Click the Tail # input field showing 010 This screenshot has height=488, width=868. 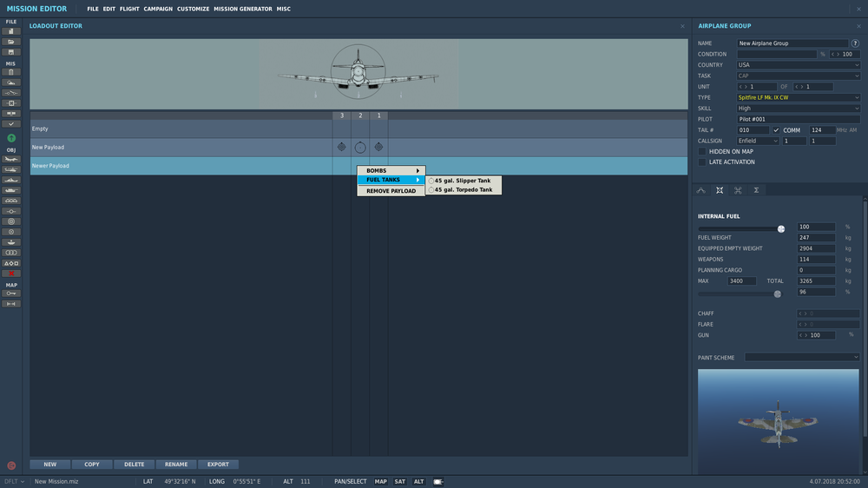point(753,130)
